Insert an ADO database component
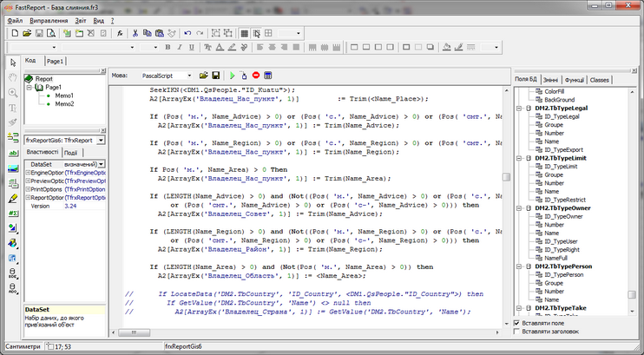The height and width of the screenshot is (355, 644). click(x=13, y=288)
